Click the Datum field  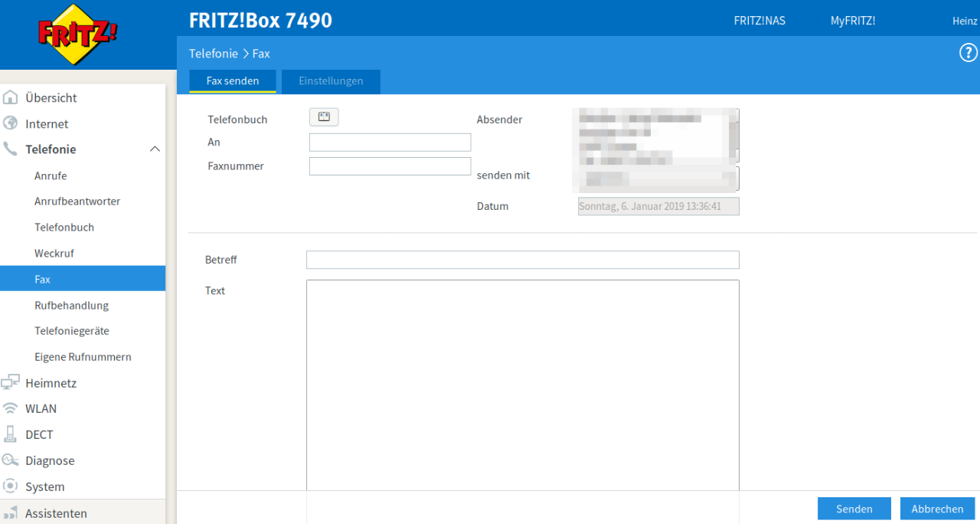click(658, 206)
